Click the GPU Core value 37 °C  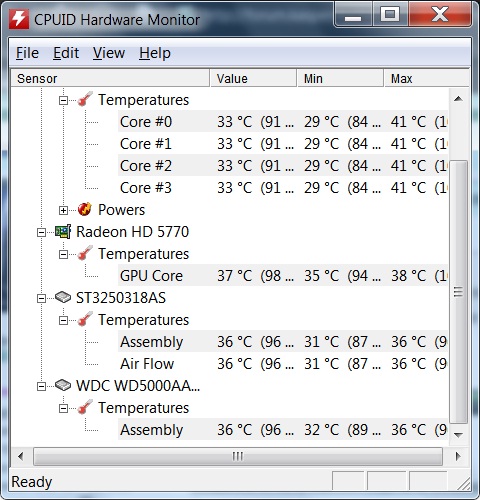(x=235, y=276)
